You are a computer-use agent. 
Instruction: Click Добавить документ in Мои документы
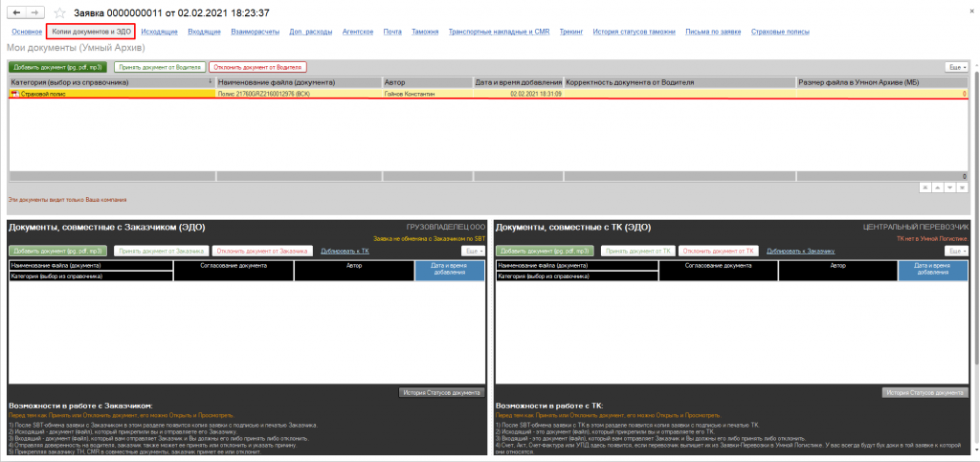58,67
